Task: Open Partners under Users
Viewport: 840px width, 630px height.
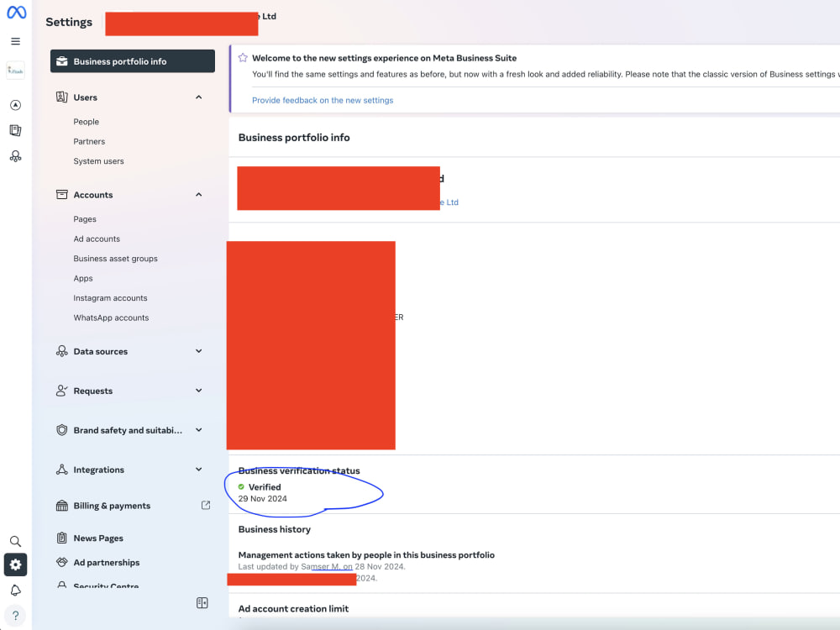Action: pyautogui.click(x=89, y=141)
